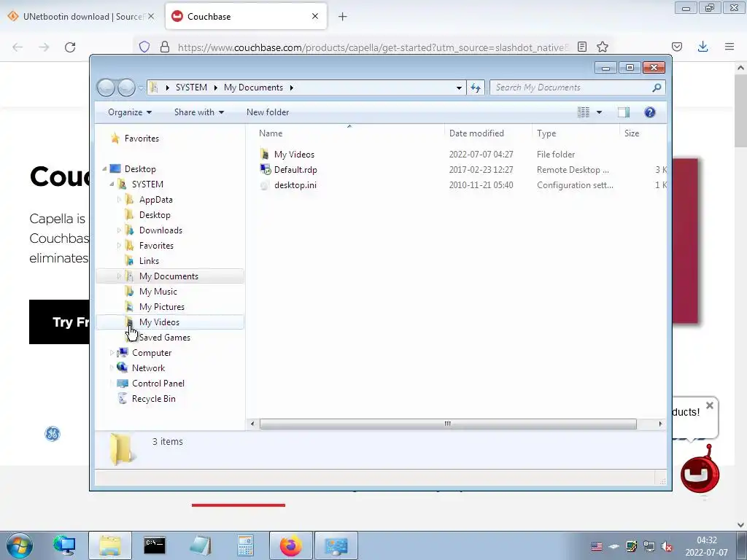
Task: Open the Share with dropdown menu
Action: [199, 112]
